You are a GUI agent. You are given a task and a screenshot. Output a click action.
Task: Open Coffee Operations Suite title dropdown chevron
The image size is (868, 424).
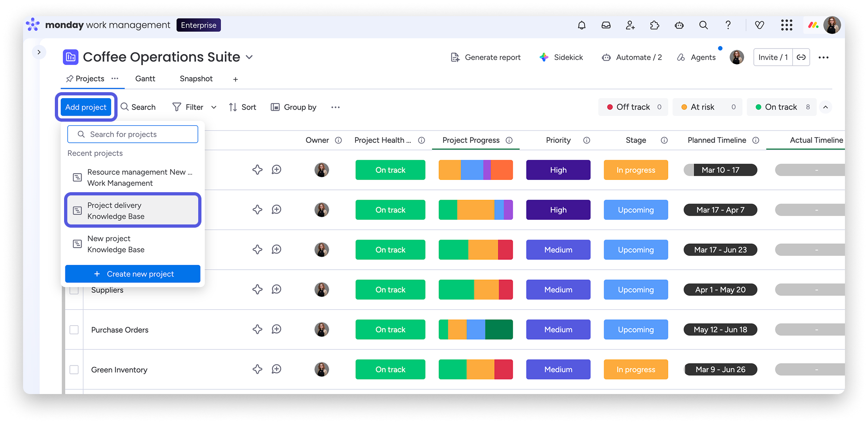[249, 57]
